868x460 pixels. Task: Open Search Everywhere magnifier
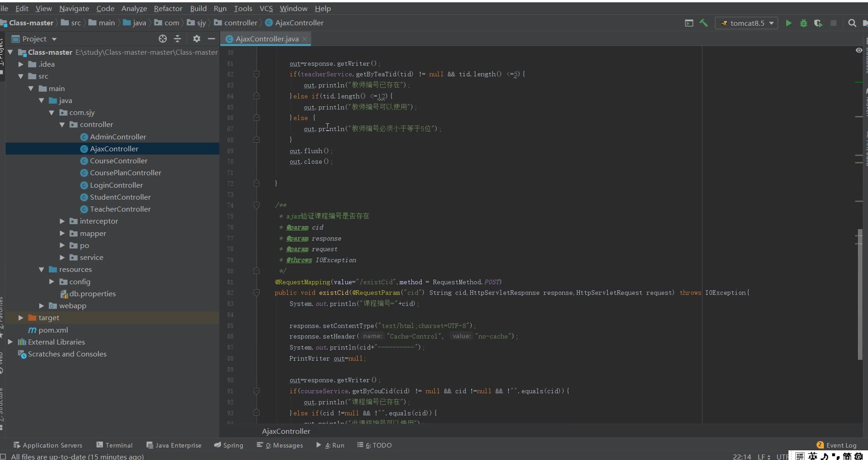click(x=852, y=23)
